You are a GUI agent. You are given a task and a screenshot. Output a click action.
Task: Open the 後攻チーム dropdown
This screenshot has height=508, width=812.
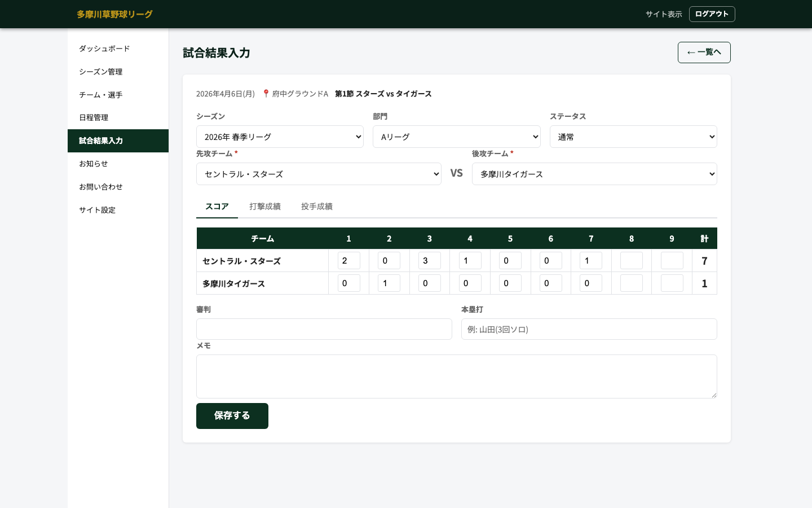click(594, 174)
